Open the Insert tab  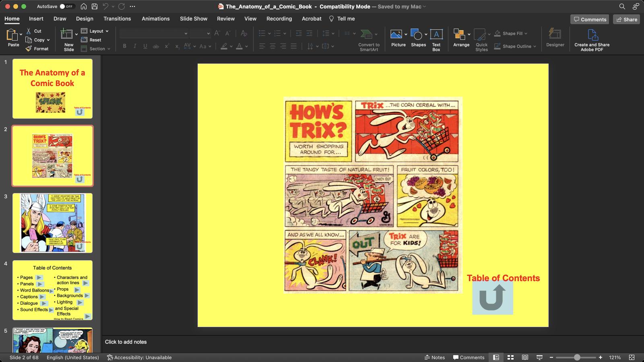(36, 19)
